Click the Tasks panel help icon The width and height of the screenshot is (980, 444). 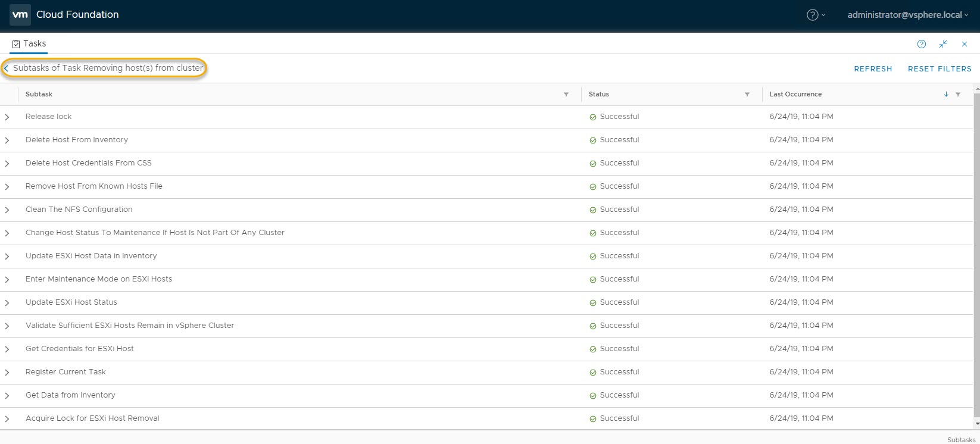pyautogui.click(x=921, y=44)
